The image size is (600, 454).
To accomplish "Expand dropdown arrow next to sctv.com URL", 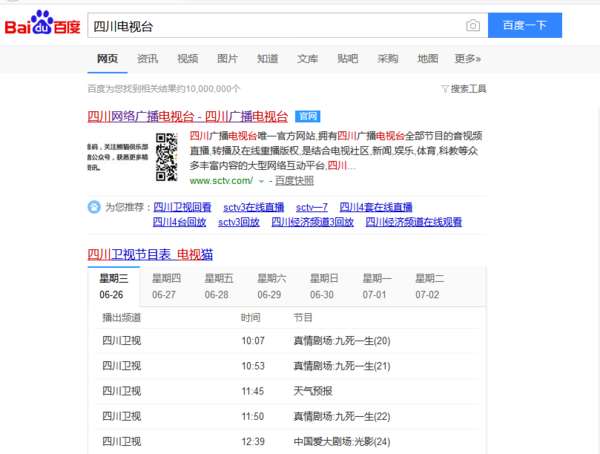I will click(261, 181).
